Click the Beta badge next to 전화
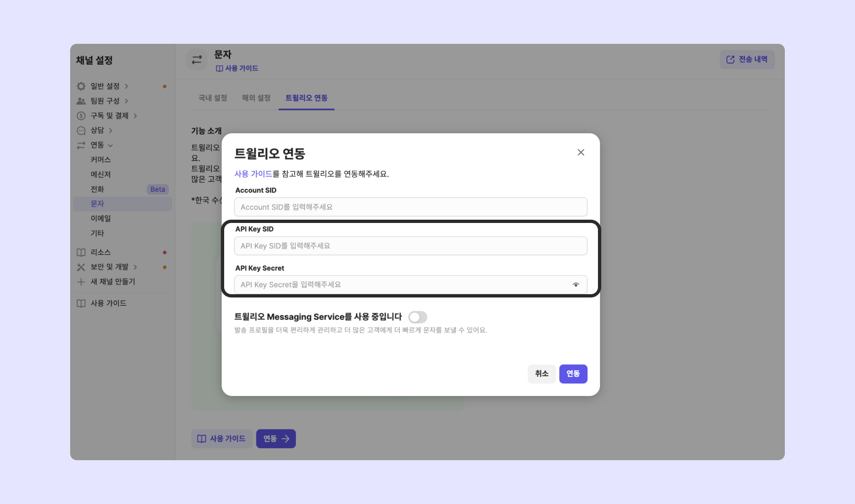 coord(158,190)
